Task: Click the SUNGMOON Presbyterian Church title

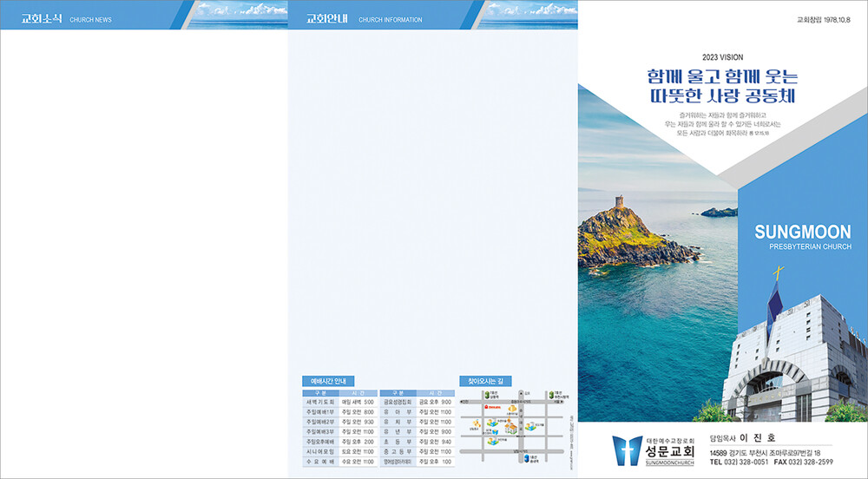Action: coord(803,238)
